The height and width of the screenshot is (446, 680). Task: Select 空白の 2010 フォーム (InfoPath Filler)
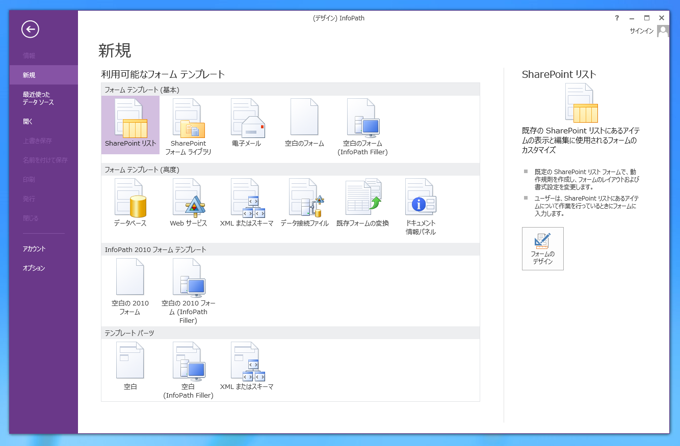pos(188,291)
